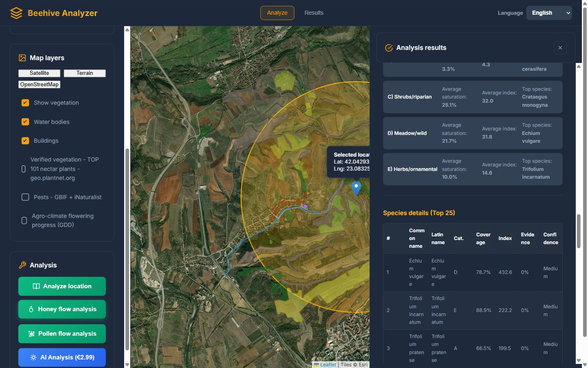
Task: Click the Confidence column header
Action: [551, 238]
